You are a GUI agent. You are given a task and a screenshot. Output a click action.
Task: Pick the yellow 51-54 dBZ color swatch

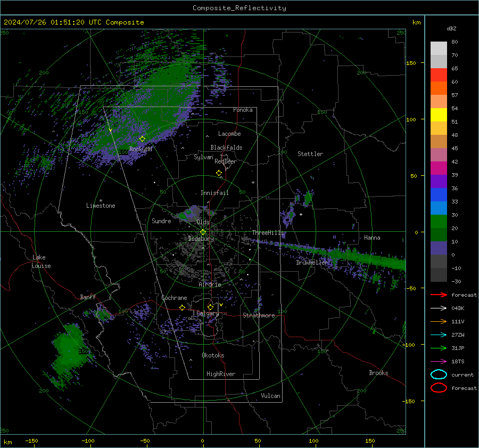[439, 115]
